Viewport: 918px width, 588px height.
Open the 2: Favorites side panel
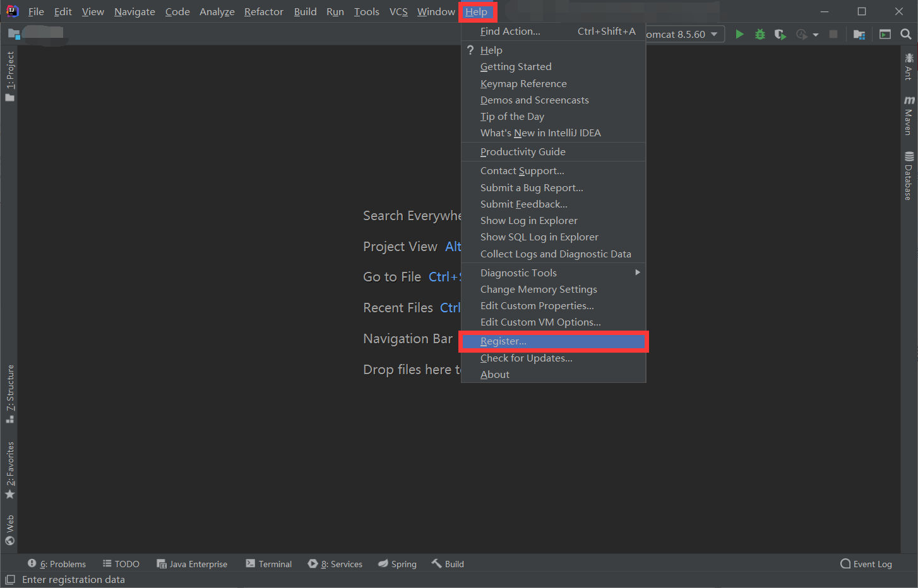(9, 470)
